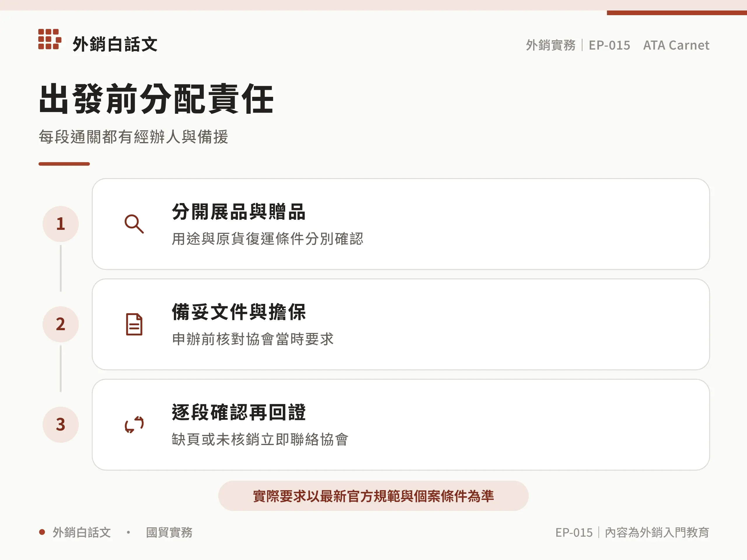Select step number 3 circle
Viewport: 747px width, 560px height.
61,424
